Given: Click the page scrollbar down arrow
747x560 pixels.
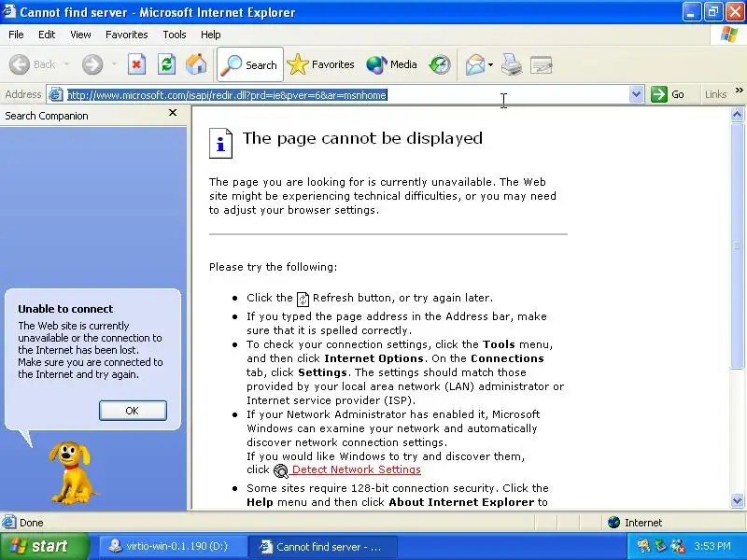Looking at the screenshot, I should (737, 500).
